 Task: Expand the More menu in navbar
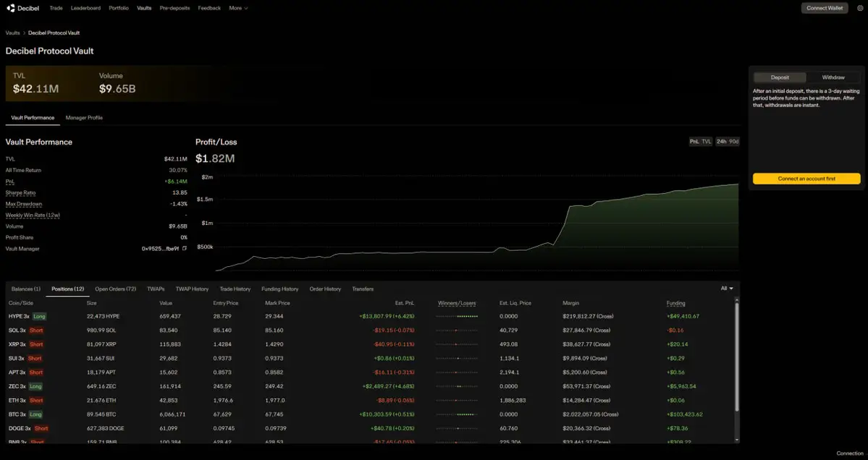coord(238,8)
